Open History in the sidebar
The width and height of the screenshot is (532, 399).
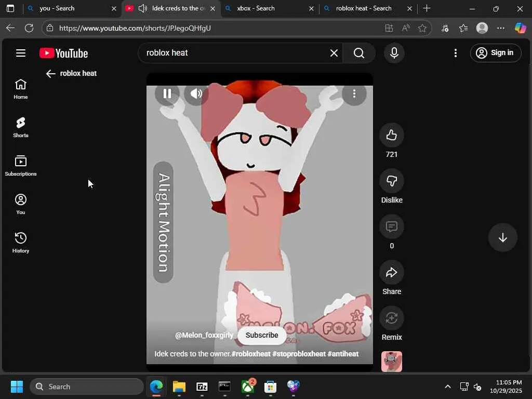(21, 242)
